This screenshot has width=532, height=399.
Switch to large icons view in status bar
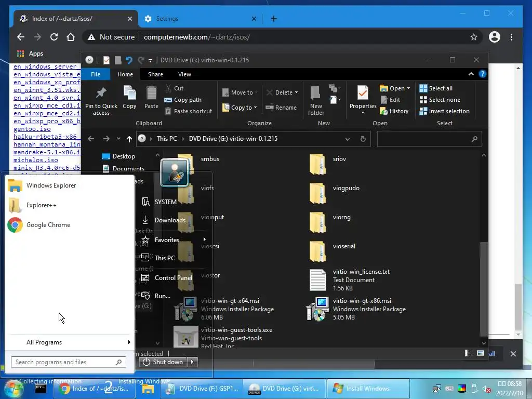(481, 353)
